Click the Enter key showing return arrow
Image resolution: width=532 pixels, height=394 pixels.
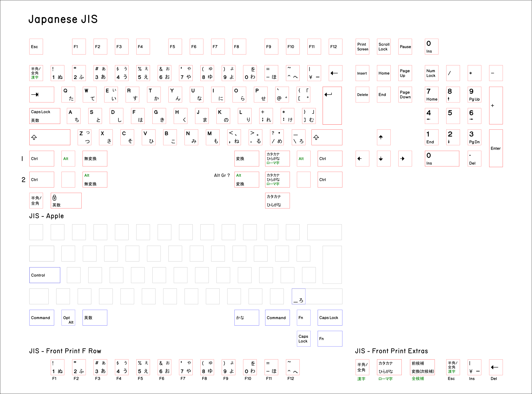(332, 106)
